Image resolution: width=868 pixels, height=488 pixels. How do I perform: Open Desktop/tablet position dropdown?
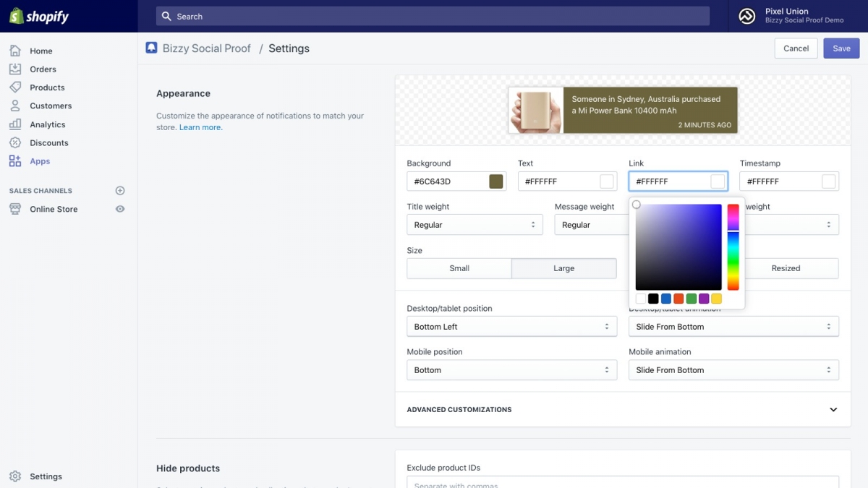pyautogui.click(x=511, y=327)
